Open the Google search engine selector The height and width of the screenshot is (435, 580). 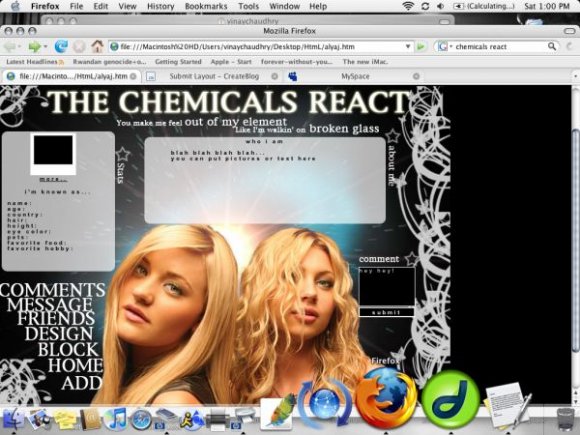(x=444, y=47)
